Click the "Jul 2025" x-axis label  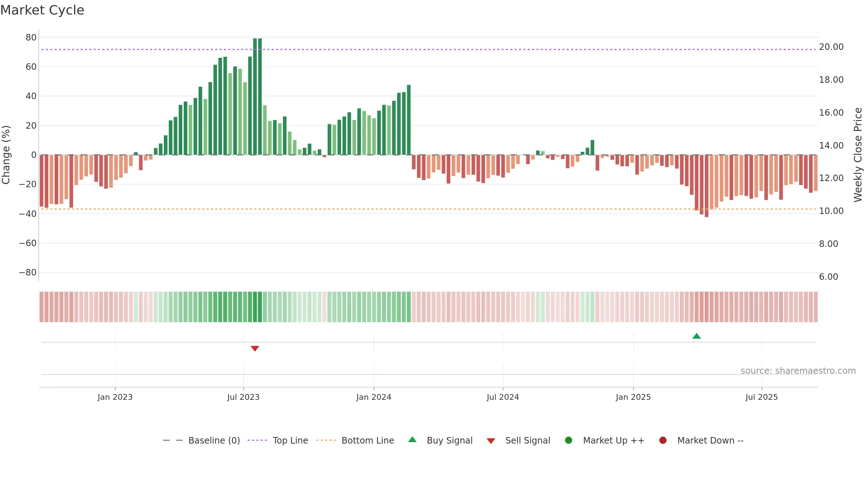[x=762, y=397]
